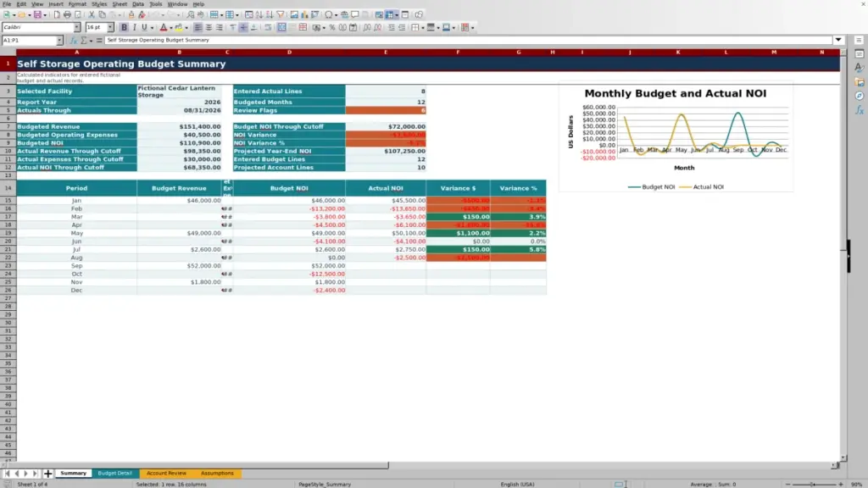Open the Borders dropdown arrow
868x488 pixels.
[422, 28]
